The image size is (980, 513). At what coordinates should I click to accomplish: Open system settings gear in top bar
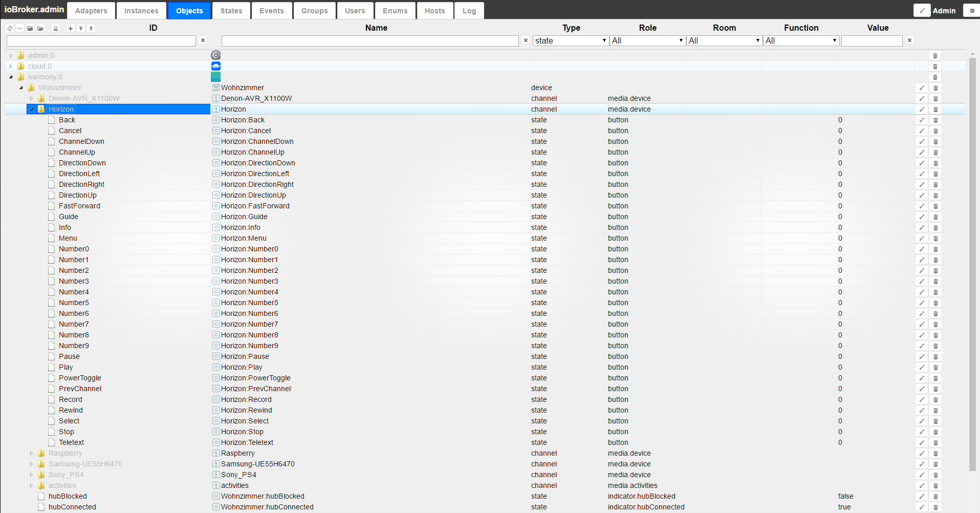point(972,10)
